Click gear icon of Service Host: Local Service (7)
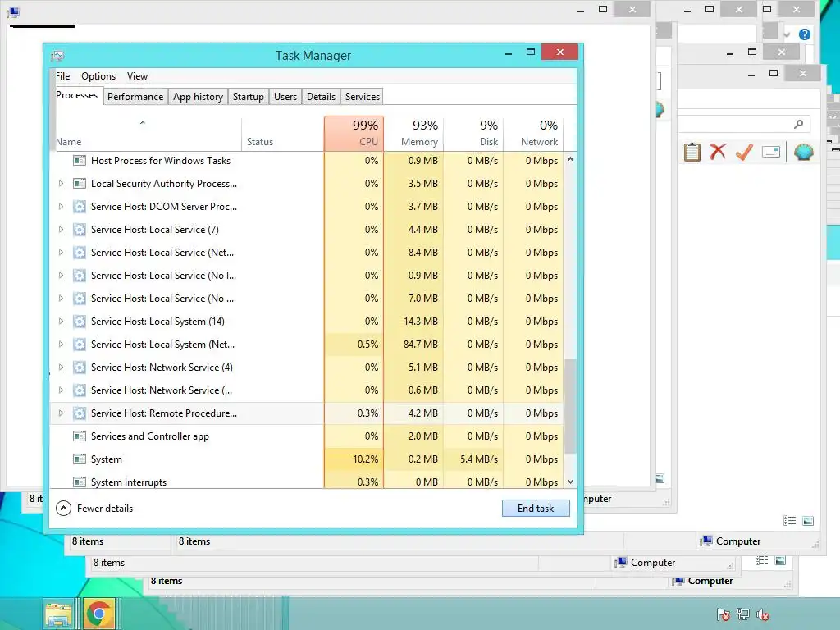 pos(80,230)
